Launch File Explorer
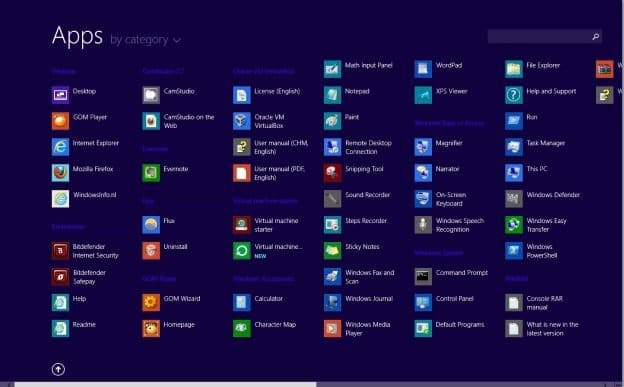 (x=533, y=69)
